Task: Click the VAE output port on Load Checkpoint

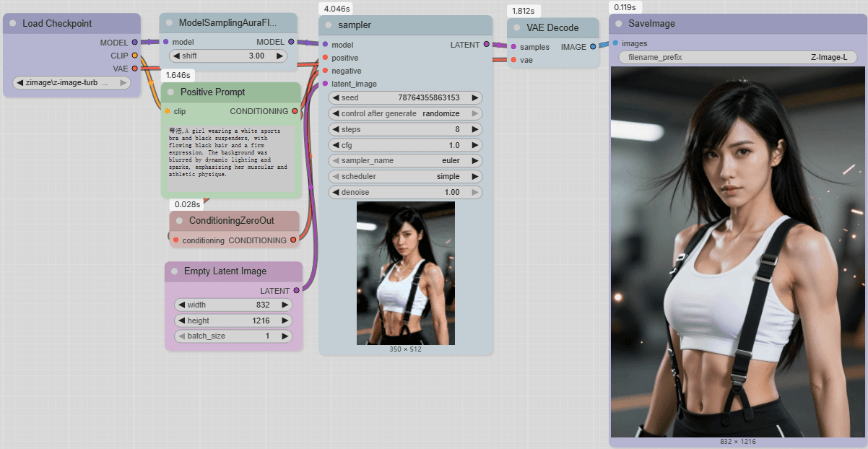Action: pos(135,69)
